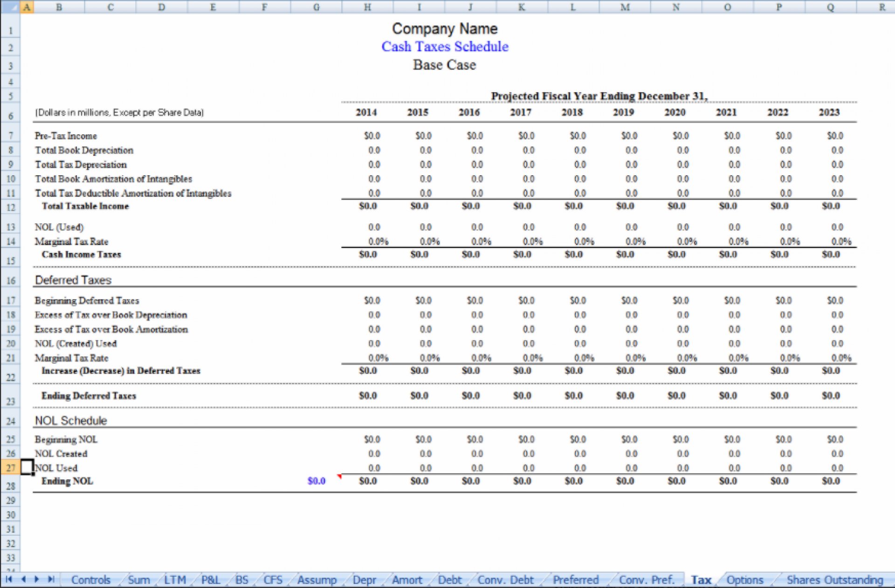Select the active cell A27
Image resolution: width=895 pixels, height=588 pixels.
[27, 467]
